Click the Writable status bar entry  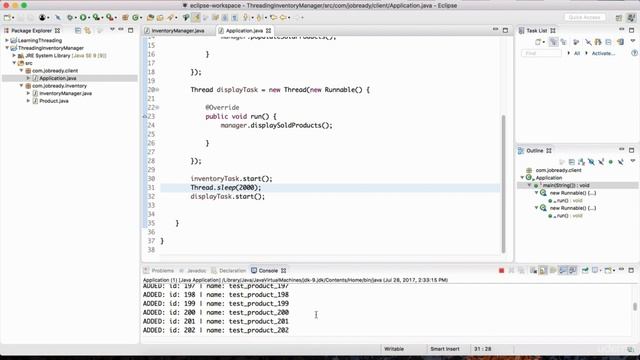tap(394, 349)
